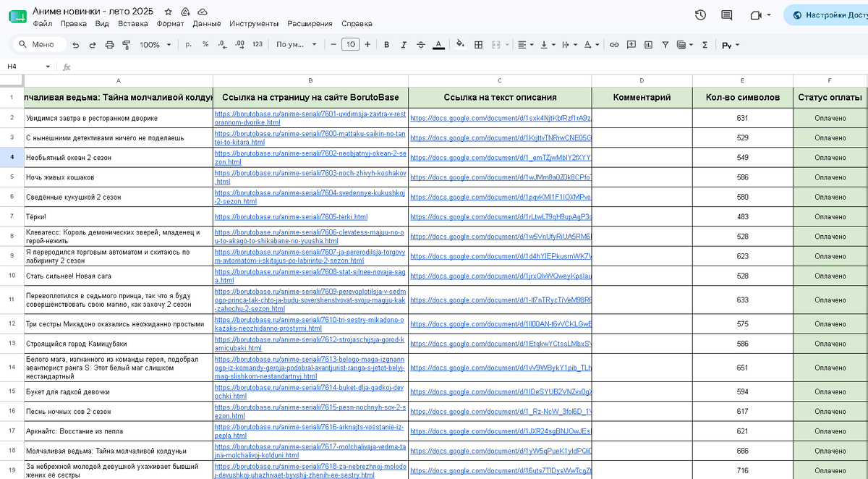Expand Meet call options arrow
The height and width of the screenshot is (479, 868).
pos(769,15)
